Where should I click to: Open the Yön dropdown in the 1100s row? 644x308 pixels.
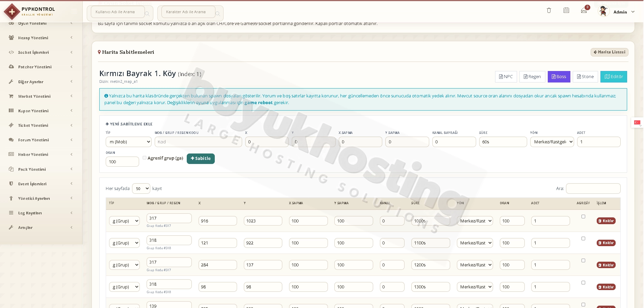coord(475,243)
